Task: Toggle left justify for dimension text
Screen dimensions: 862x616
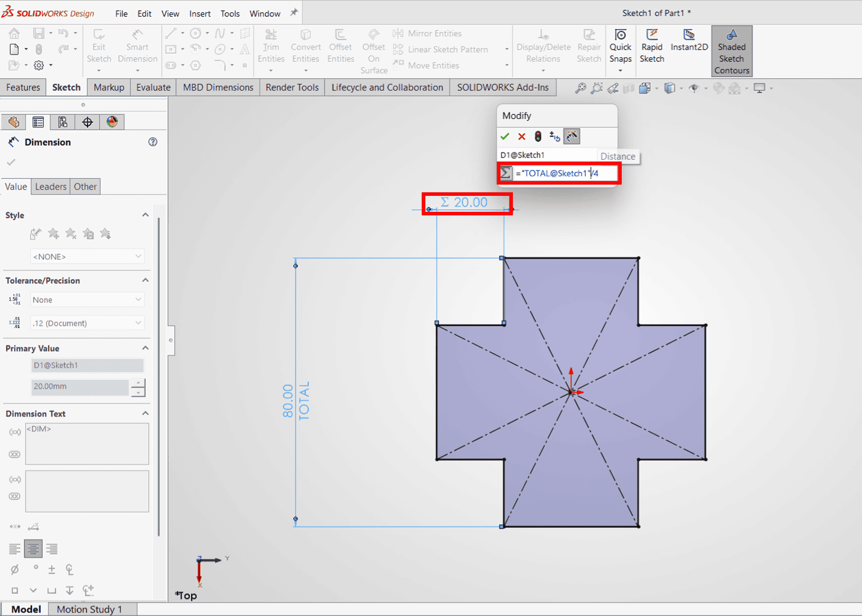Action: click(x=15, y=549)
